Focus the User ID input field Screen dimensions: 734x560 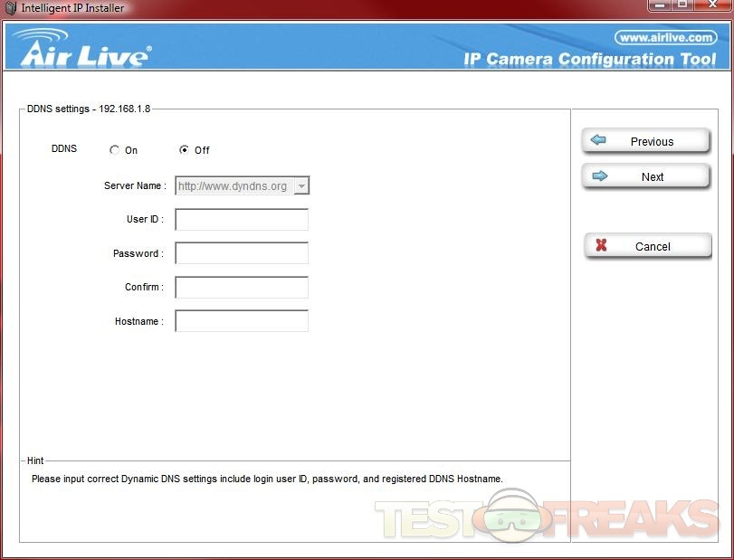(242, 220)
